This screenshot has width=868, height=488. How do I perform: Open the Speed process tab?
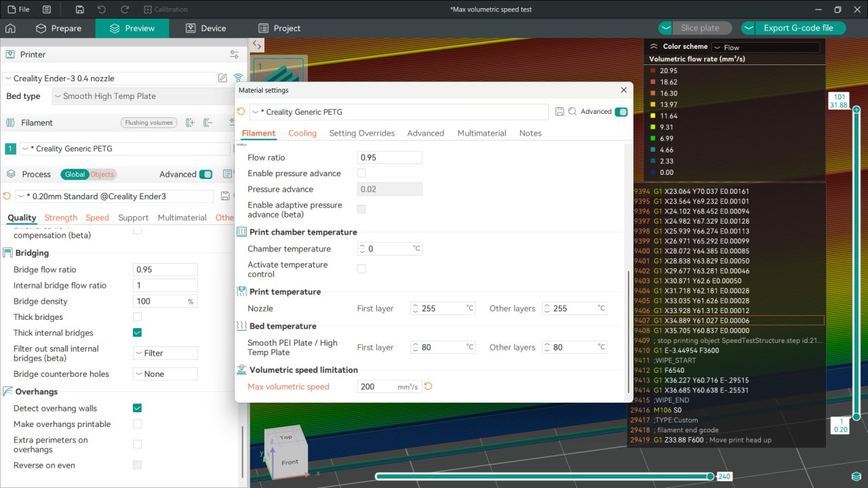click(97, 218)
